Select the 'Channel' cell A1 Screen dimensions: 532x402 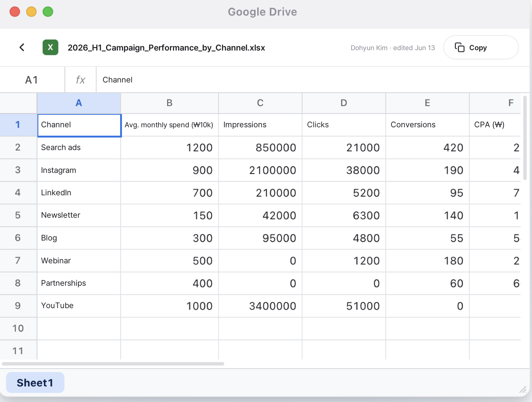(x=79, y=125)
